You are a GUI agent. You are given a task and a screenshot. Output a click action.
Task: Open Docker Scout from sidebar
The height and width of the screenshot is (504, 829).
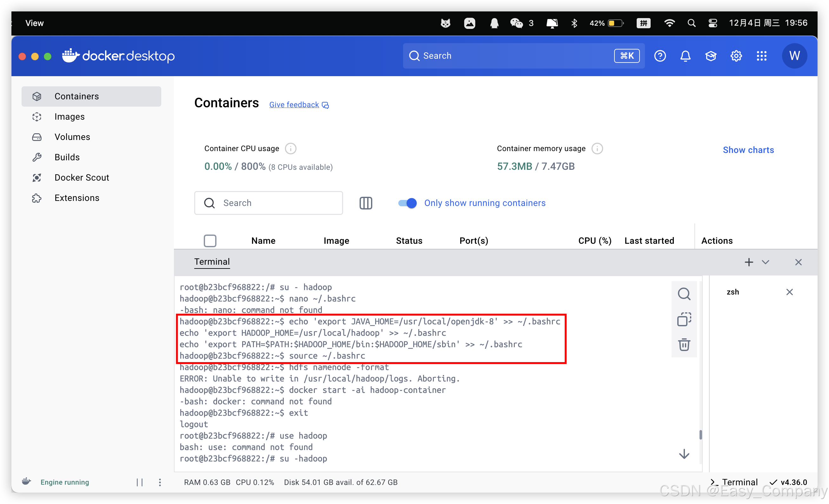[x=91, y=177]
